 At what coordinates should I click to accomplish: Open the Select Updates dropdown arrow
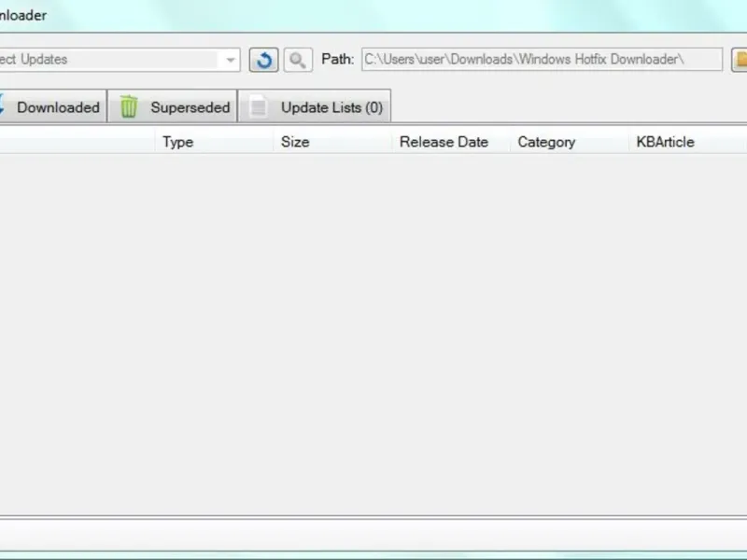[230, 60]
